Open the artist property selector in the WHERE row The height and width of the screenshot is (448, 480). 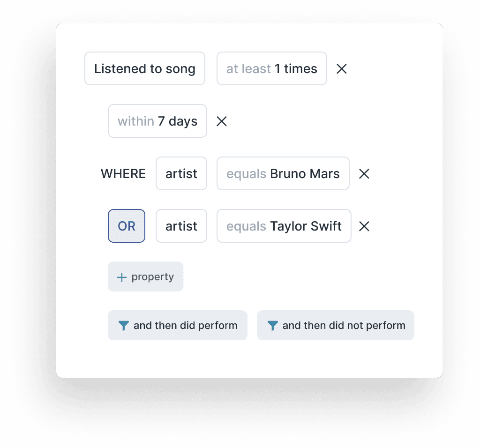pos(181,174)
